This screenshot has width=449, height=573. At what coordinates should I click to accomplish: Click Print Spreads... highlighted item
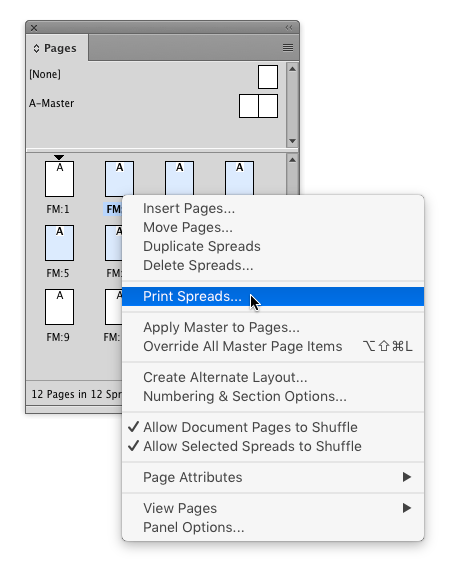[273, 296]
